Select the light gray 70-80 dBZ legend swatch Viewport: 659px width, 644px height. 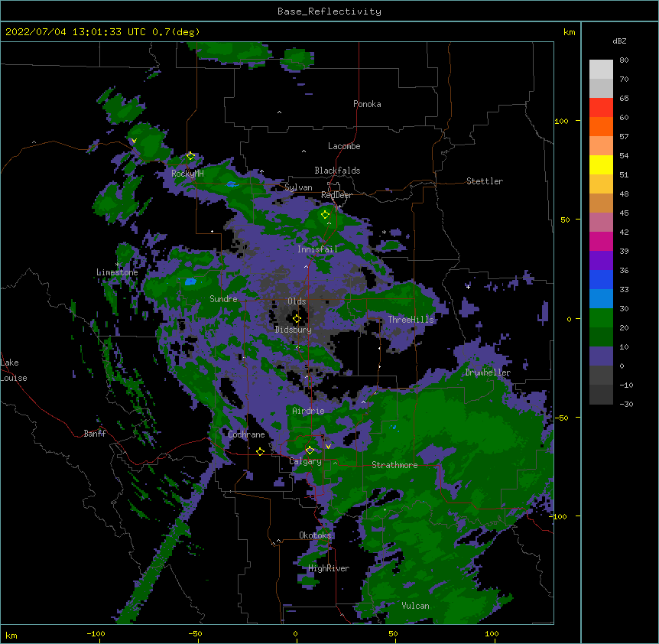click(601, 70)
